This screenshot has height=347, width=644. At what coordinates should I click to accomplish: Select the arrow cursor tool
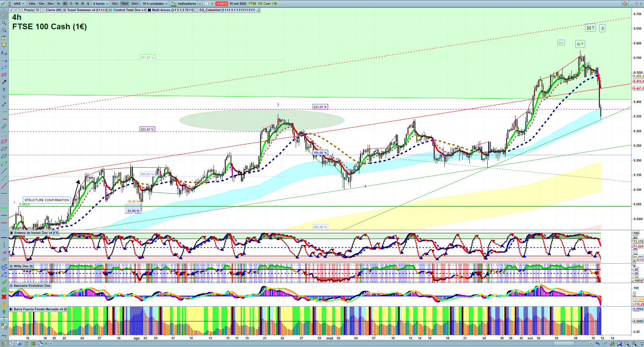pos(4,16)
